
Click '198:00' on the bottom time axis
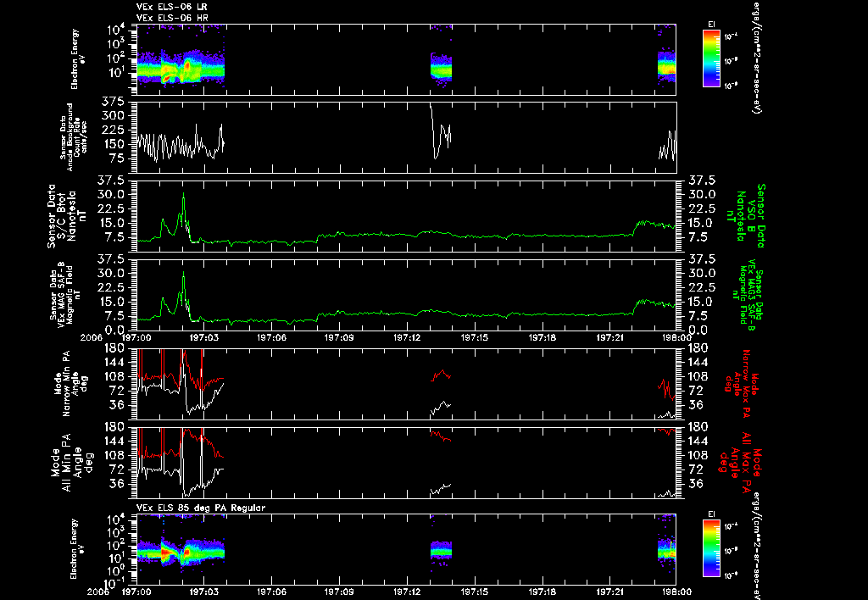tap(676, 592)
